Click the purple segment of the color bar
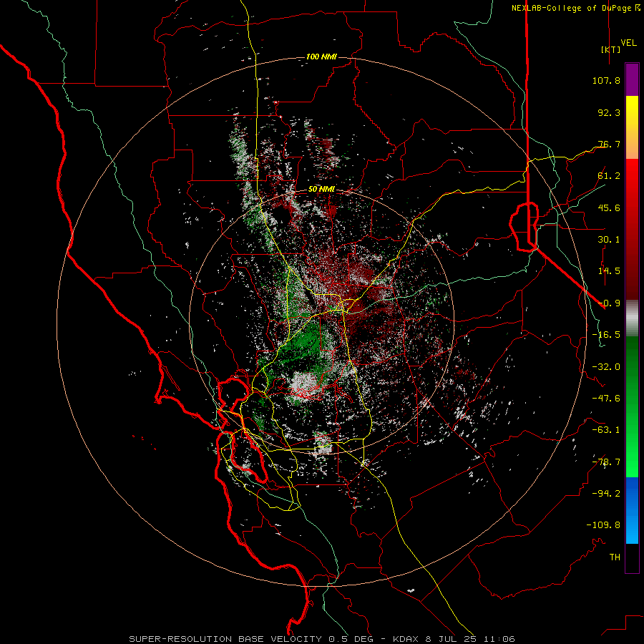 [x=632, y=79]
